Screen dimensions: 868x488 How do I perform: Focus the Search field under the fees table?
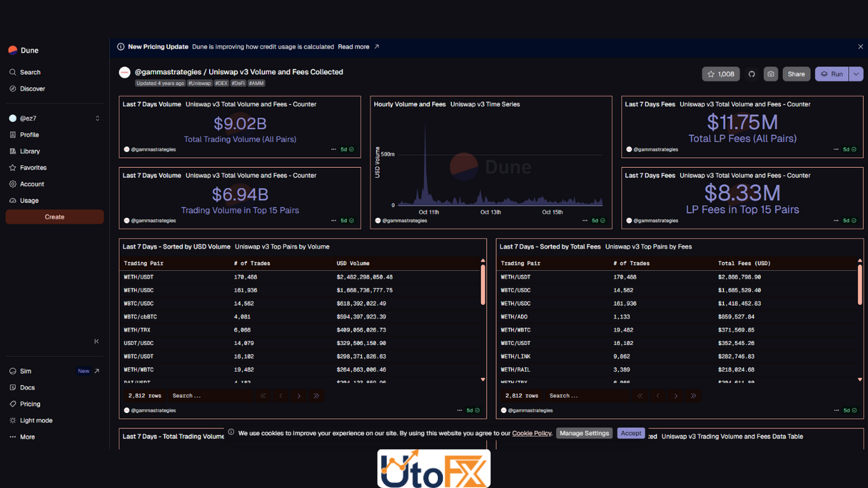[x=588, y=396]
